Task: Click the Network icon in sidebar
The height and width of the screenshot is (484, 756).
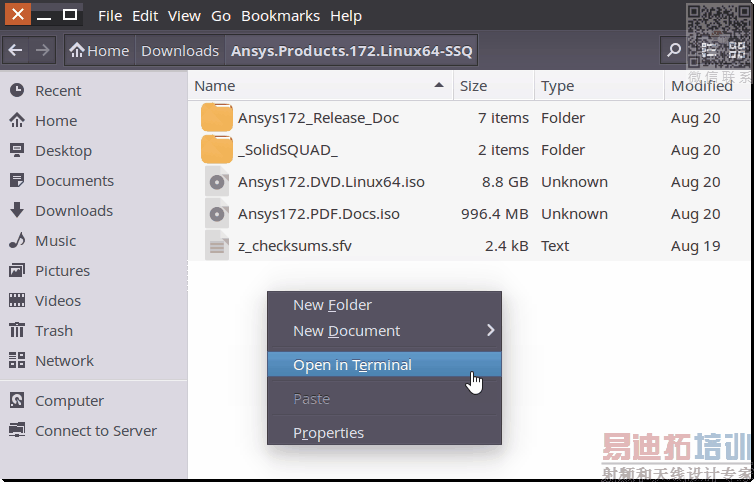Action: click(x=17, y=360)
